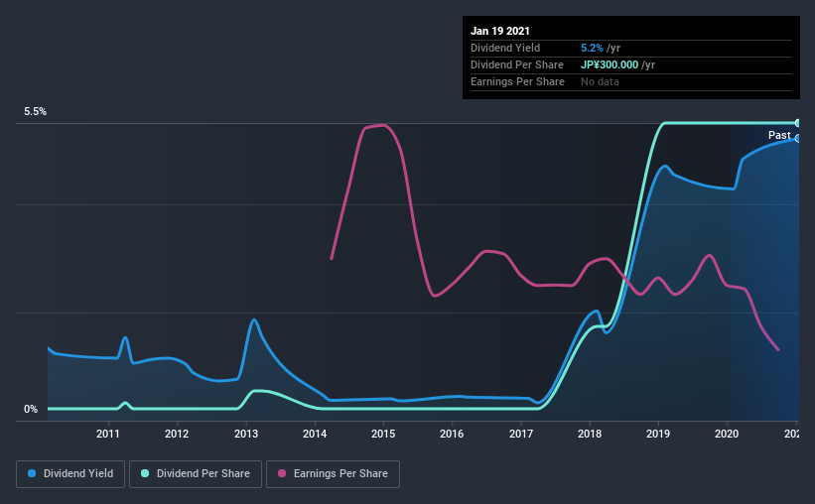Click the 2015 x-axis year label
Screen dimensions: 815x504
click(383, 434)
